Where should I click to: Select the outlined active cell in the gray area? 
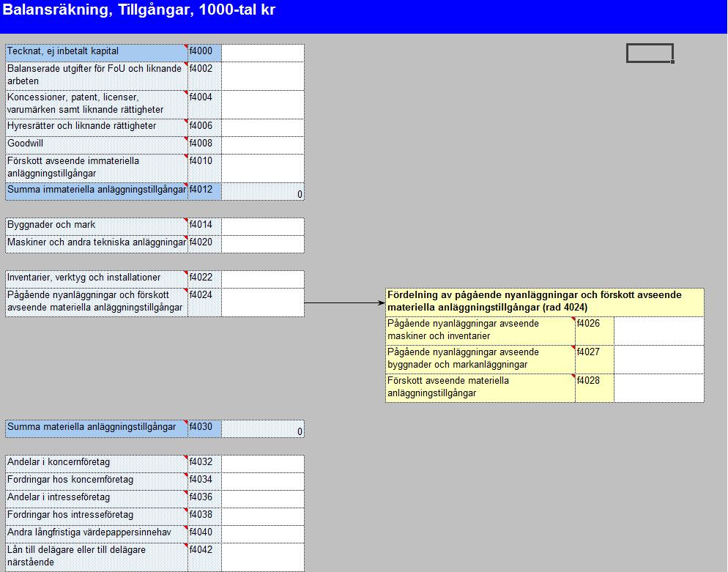click(x=650, y=53)
